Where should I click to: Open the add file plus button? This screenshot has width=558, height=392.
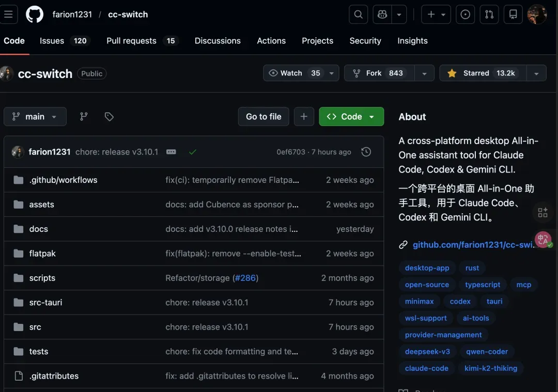pos(304,117)
